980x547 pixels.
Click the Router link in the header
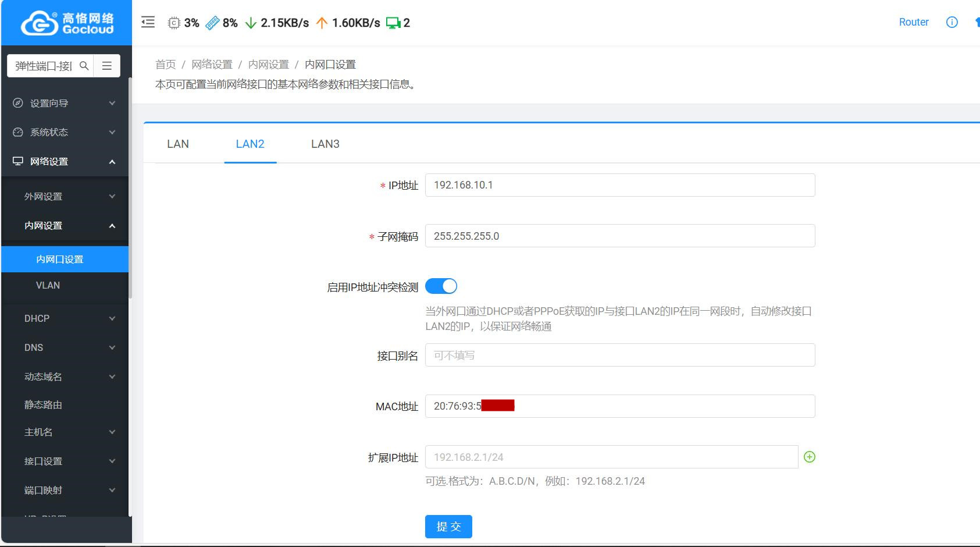tap(914, 22)
